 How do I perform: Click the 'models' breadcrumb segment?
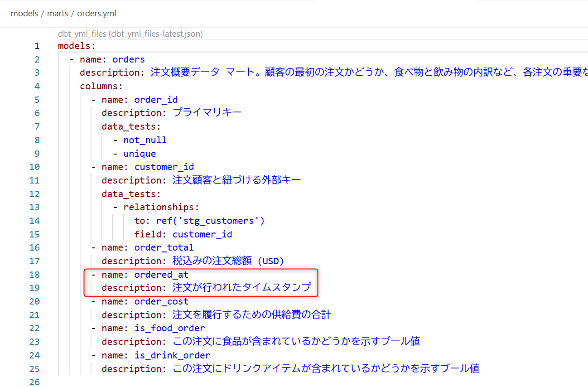[24, 14]
